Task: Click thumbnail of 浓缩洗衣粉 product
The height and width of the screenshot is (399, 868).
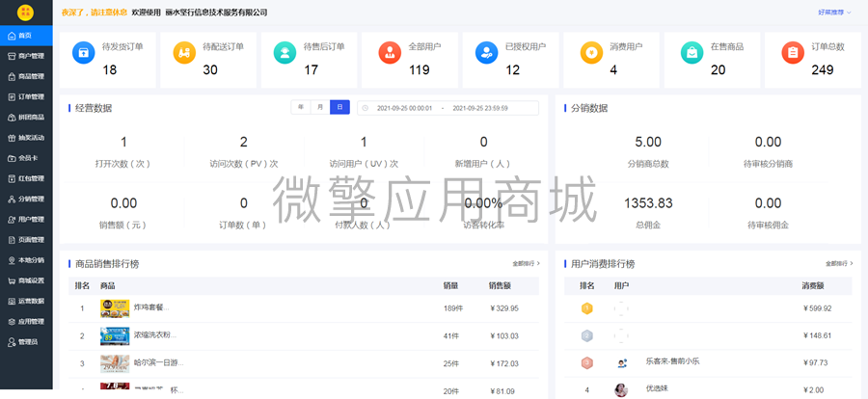Action: (x=115, y=336)
